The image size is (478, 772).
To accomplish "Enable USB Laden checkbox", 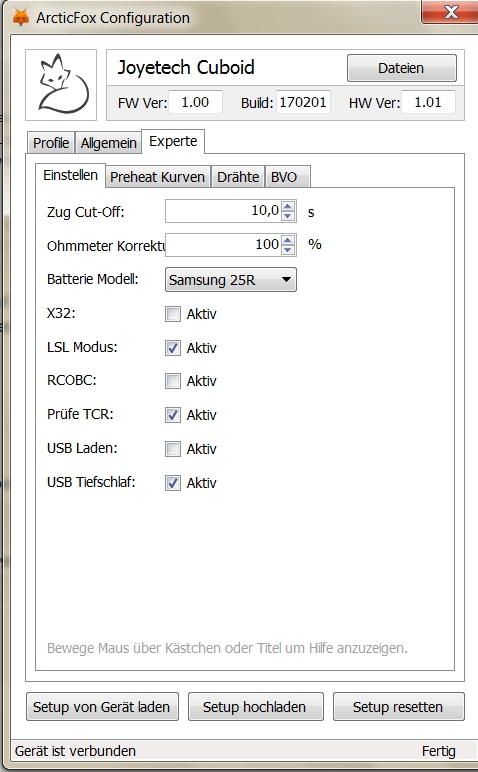I will coord(173,449).
